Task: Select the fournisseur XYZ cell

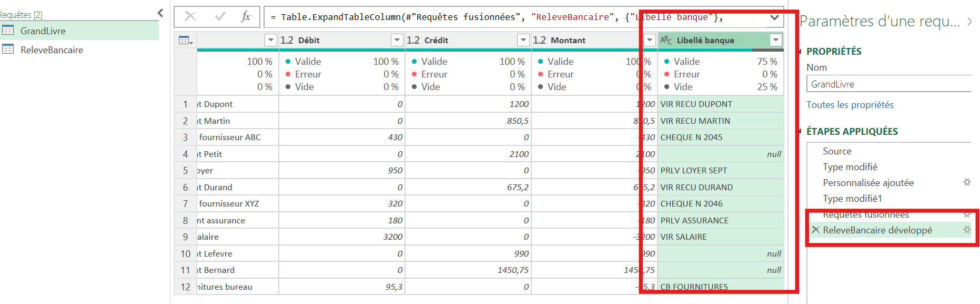Action: (x=238, y=204)
